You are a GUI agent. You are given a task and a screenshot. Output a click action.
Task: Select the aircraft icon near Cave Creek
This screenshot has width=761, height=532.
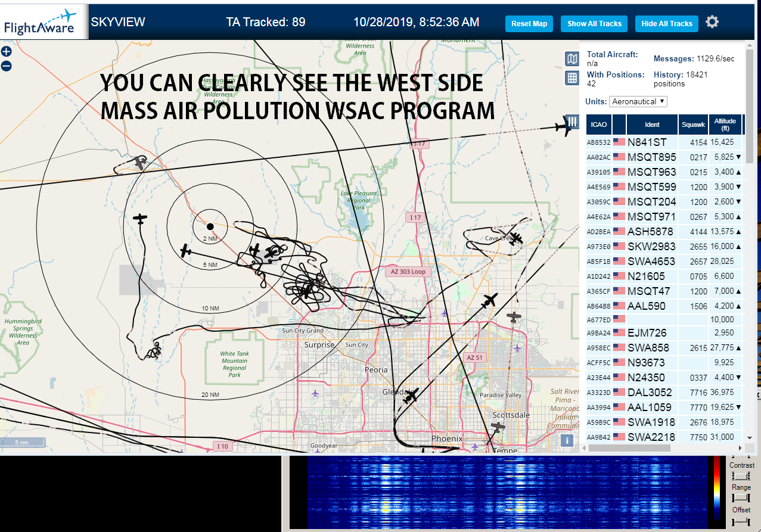pos(515,238)
